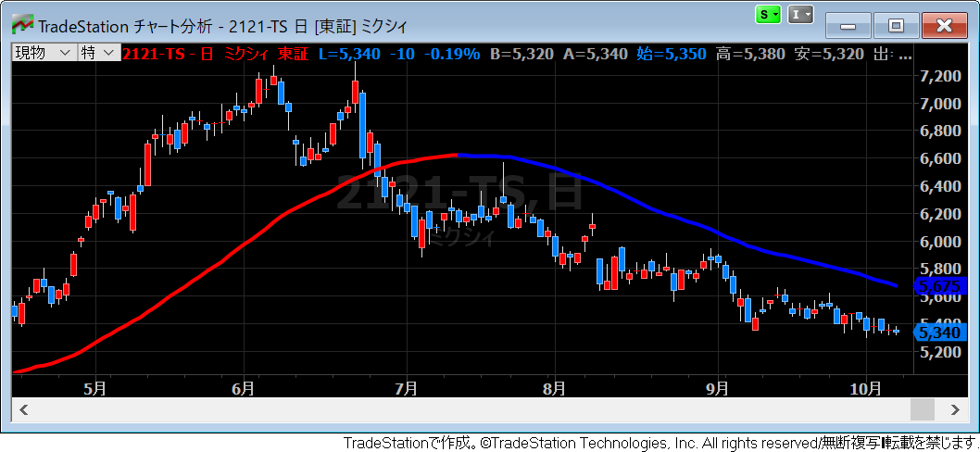
Task: Click the horizontal scrollbar thumb
Action: (x=923, y=409)
